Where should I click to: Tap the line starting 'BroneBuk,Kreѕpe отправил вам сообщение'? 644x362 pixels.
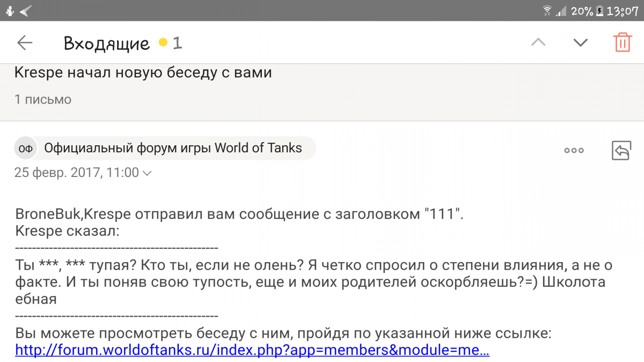pyautogui.click(x=239, y=215)
